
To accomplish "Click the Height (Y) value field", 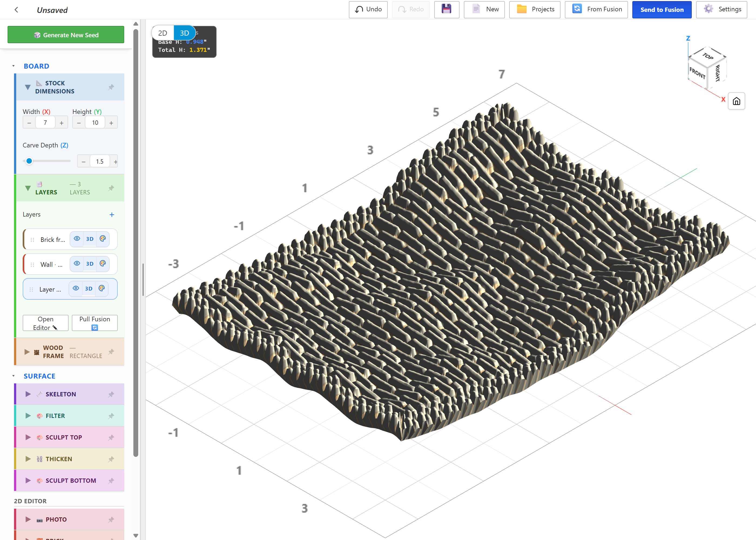I will pos(95,123).
